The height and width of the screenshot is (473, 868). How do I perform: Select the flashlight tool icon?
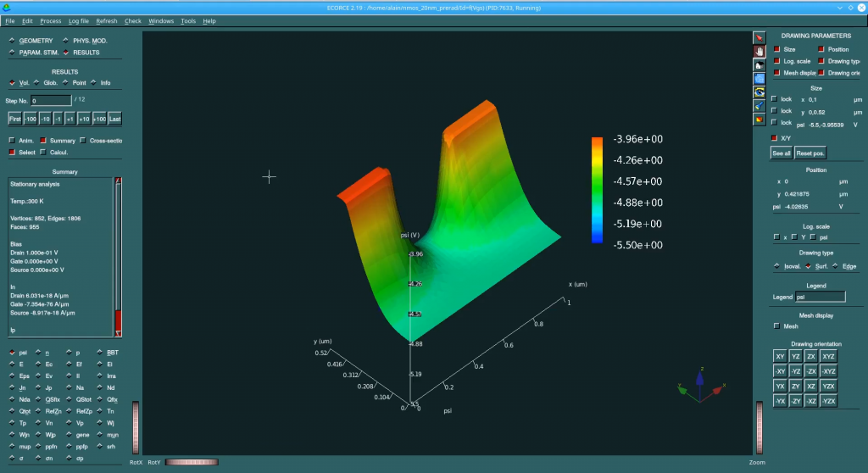tap(759, 105)
